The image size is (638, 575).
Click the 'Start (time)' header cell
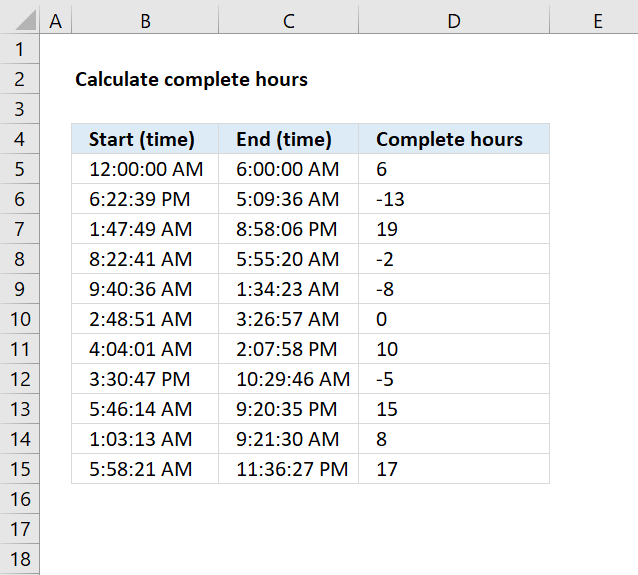145,139
